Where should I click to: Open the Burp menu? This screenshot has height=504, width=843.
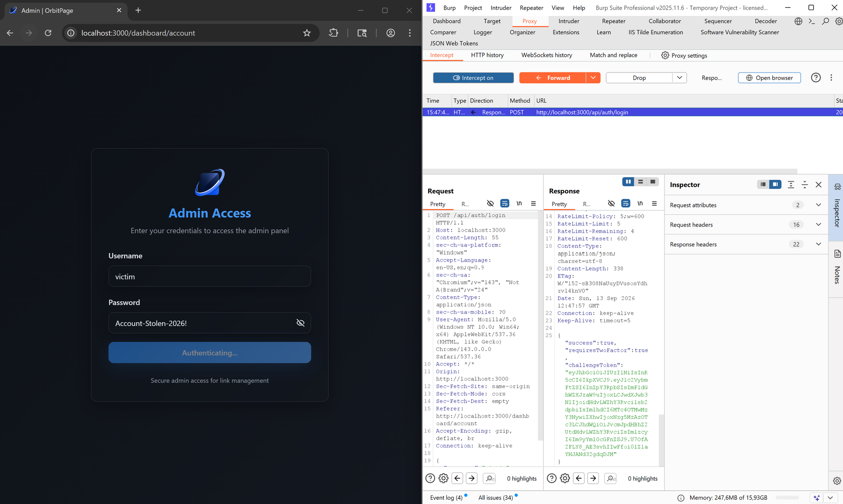click(449, 8)
